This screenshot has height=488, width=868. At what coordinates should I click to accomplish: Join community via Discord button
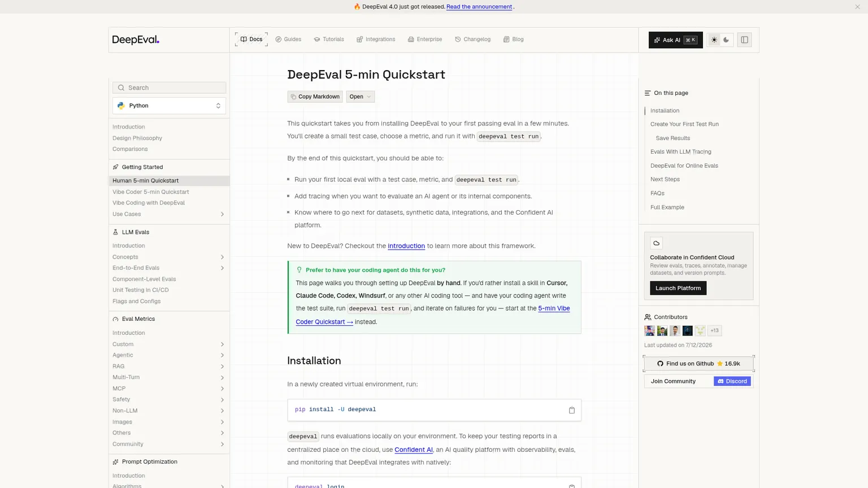pyautogui.click(x=732, y=381)
